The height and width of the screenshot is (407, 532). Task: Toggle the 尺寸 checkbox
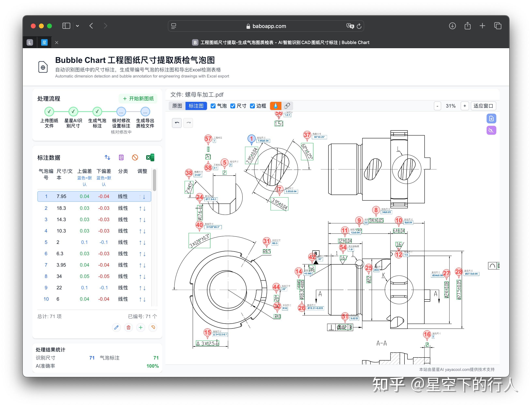[x=233, y=106]
